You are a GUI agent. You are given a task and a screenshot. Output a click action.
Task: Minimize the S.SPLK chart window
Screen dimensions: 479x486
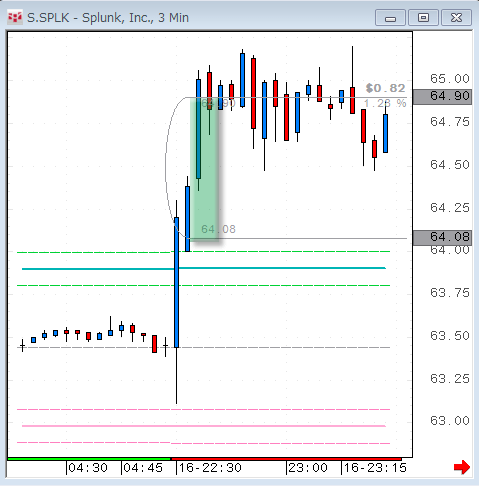pos(390,18)
